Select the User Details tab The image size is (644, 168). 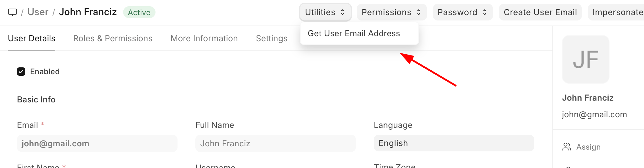(32, 39)
